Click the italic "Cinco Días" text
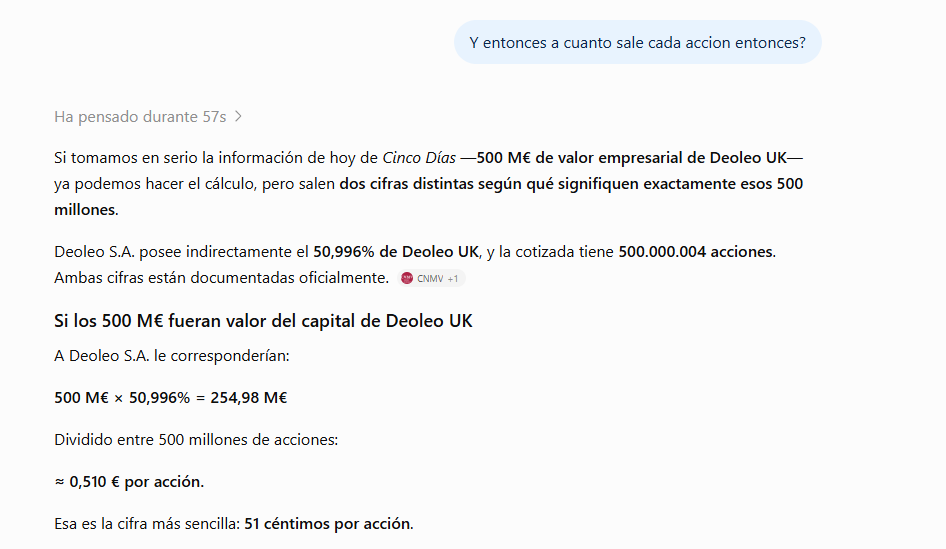This screenshot has width=946, height=549. click(x=419, y=157)
